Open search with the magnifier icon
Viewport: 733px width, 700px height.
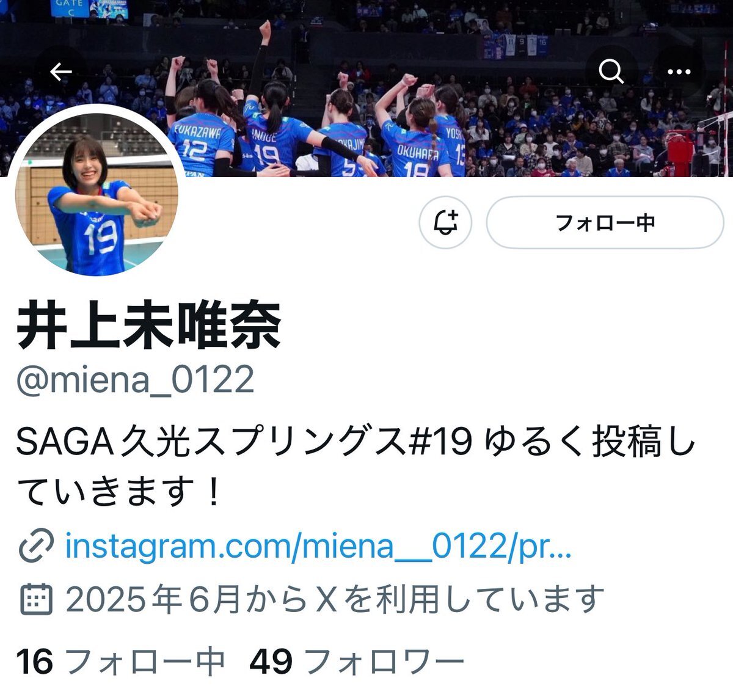(611, 72)
